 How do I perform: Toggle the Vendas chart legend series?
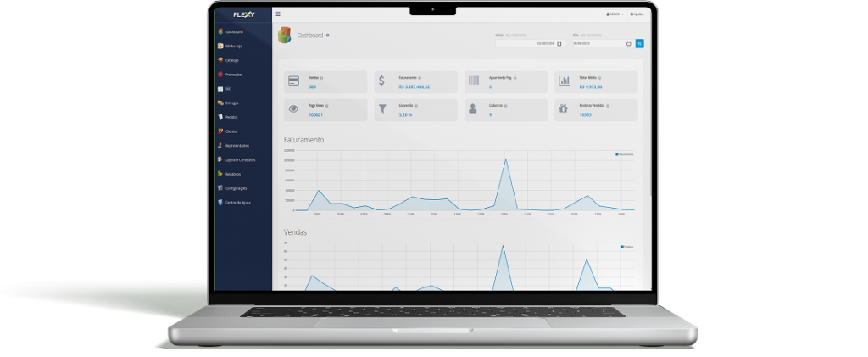pos(627,247)
